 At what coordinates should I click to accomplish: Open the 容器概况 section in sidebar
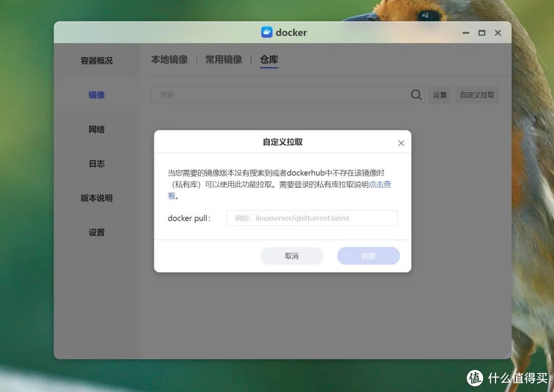coord(96,60)
